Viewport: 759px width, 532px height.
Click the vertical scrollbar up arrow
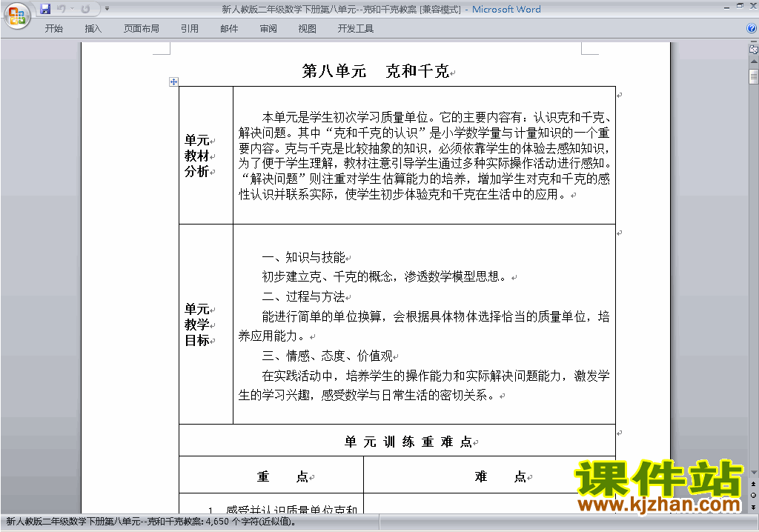[x=754, y=61]
